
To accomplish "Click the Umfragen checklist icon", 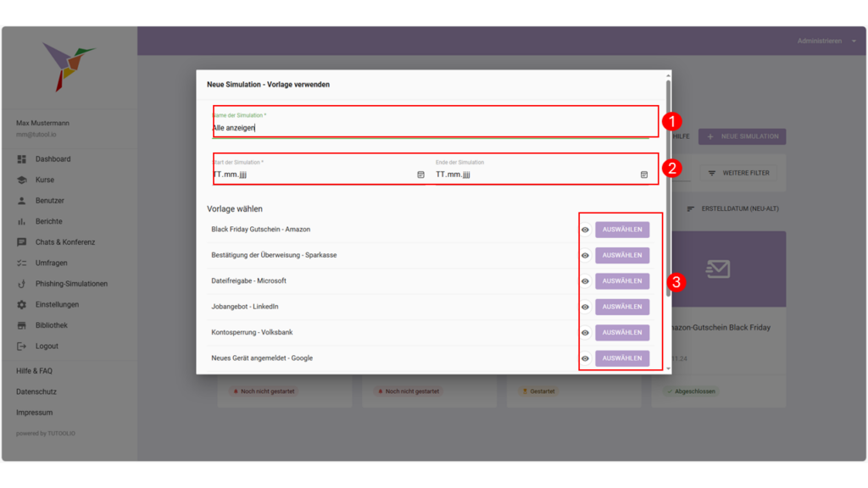I will point(21,263).
